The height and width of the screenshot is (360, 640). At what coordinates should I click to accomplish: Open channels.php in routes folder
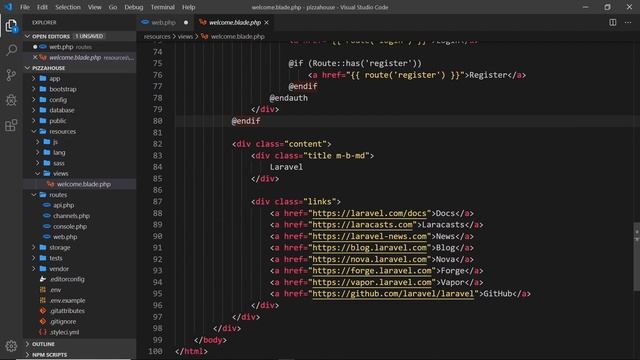click(x=79, y=216)
